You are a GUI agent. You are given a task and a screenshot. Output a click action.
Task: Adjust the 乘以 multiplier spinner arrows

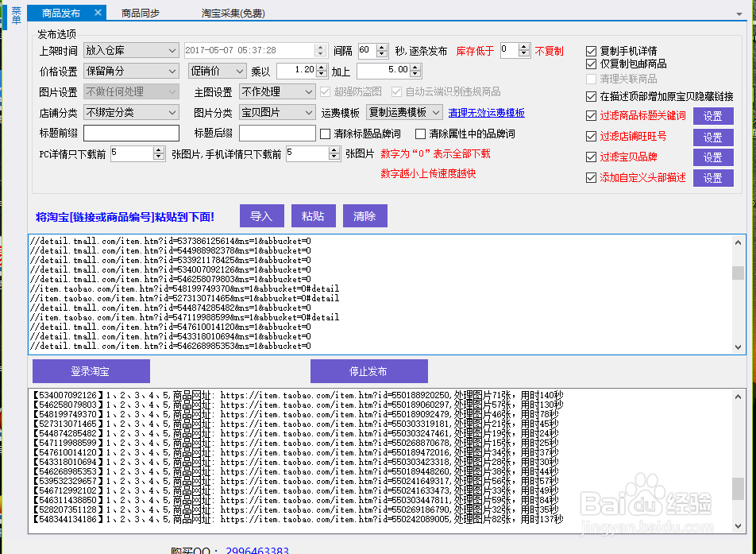[322, 71]
